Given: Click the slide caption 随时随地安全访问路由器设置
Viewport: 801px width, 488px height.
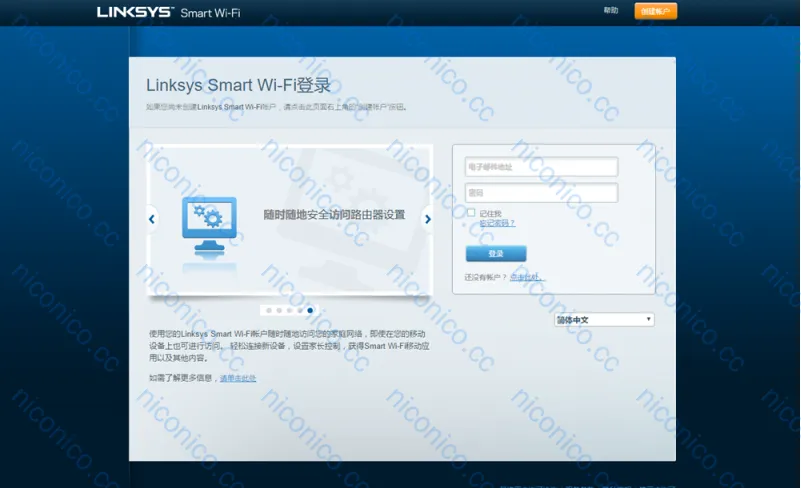Looking at the screenshot, I should tap(334, 215).
